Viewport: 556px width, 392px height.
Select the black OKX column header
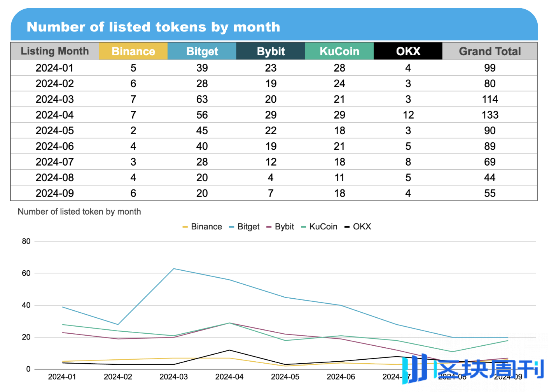point(408,51)
